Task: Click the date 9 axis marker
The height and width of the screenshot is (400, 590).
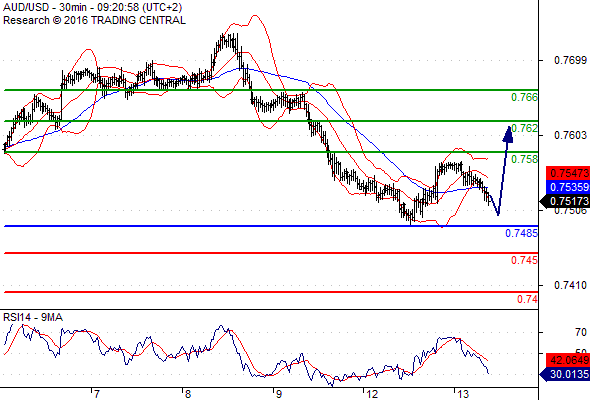Action: 278,394
